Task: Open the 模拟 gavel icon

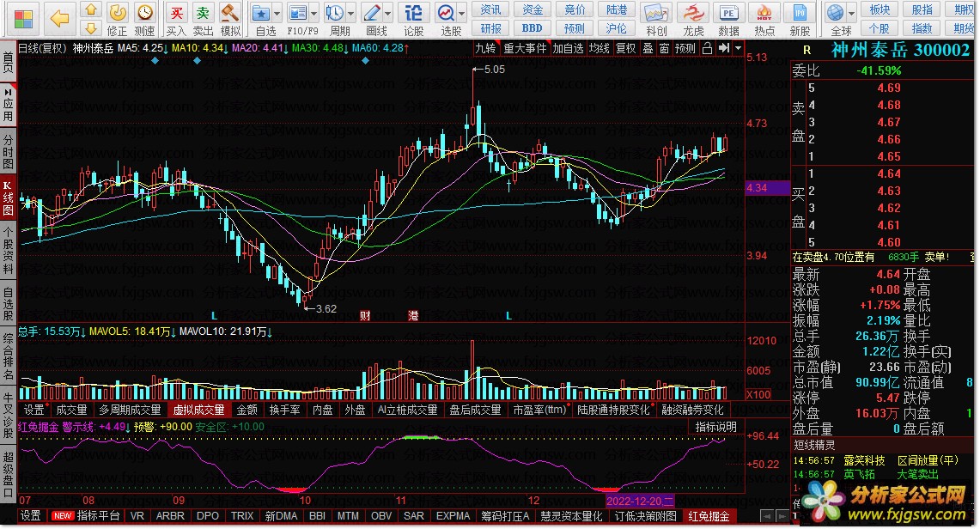Action: click(x=230, y=13)
